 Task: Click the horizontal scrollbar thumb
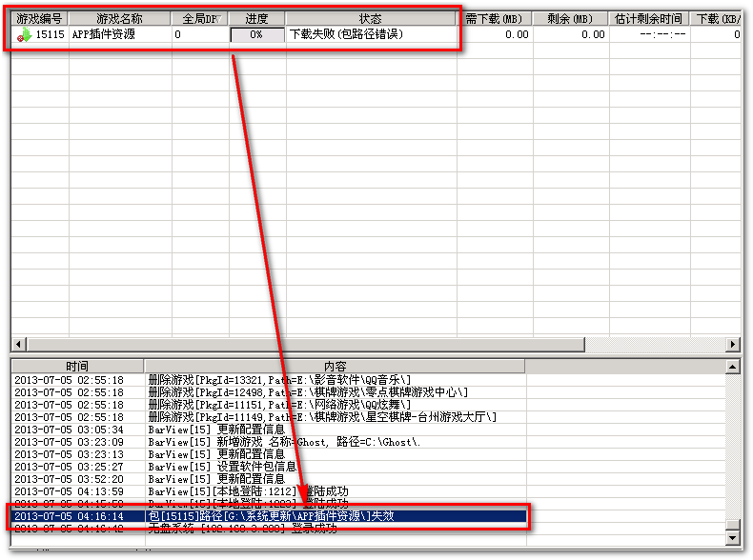pos(306,344)
